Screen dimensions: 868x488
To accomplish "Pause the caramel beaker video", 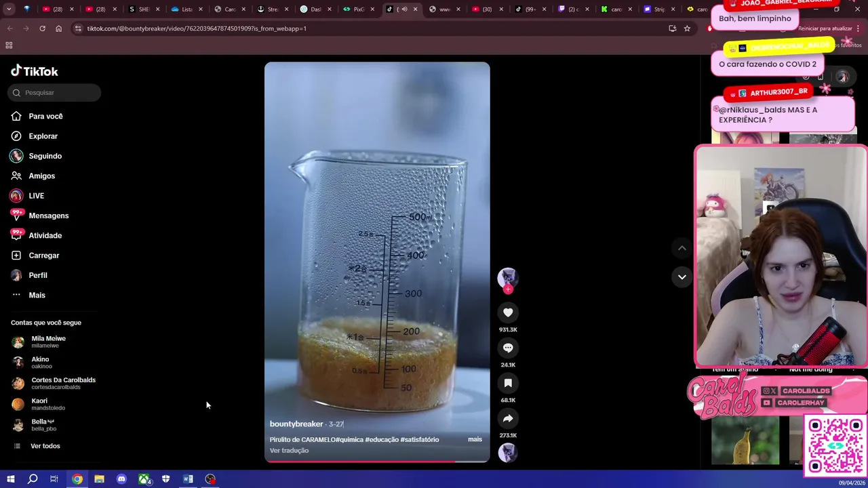I will (x=377, y=262).
